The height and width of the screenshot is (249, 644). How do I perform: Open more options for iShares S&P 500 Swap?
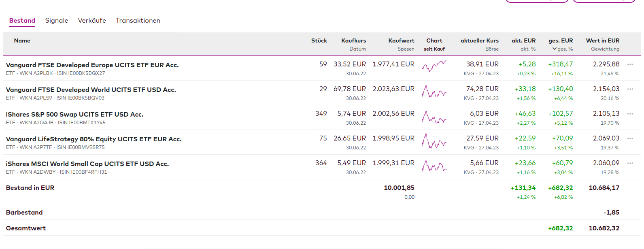pos(630,114)
